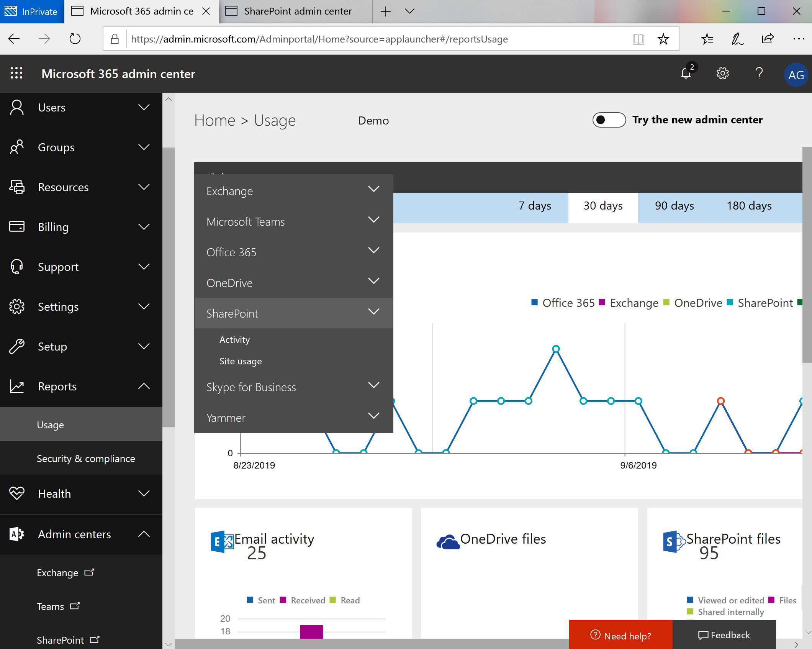The height and width of the screenshot is (649, 812).
Task: Toggle Try the new admin center switch
Action: click(609, 120)
